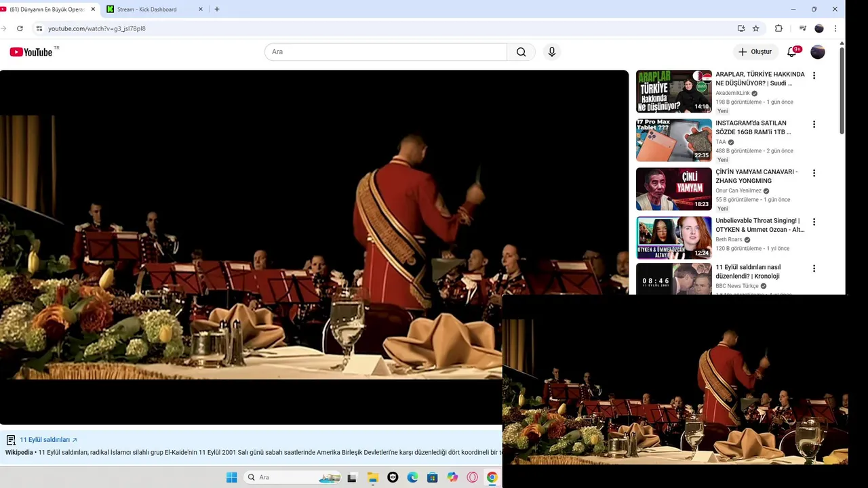The height and width of the screenshot is (488, 868).
Task: Open options menu for ARAPLAR, TÜRKİYE HAKKINDA video
Action: pyautogui.click(x=814, y=76)
